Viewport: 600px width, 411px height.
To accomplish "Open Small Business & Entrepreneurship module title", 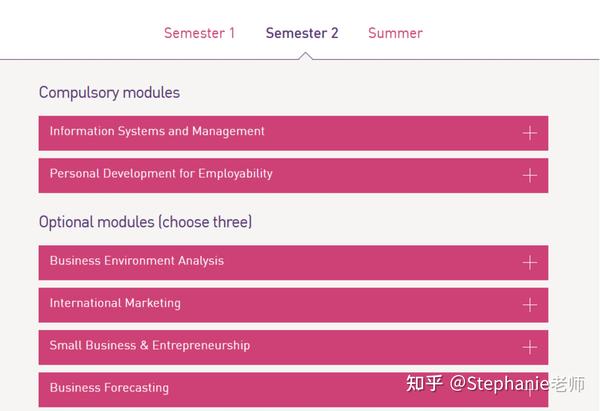I will tap(150, 345).
